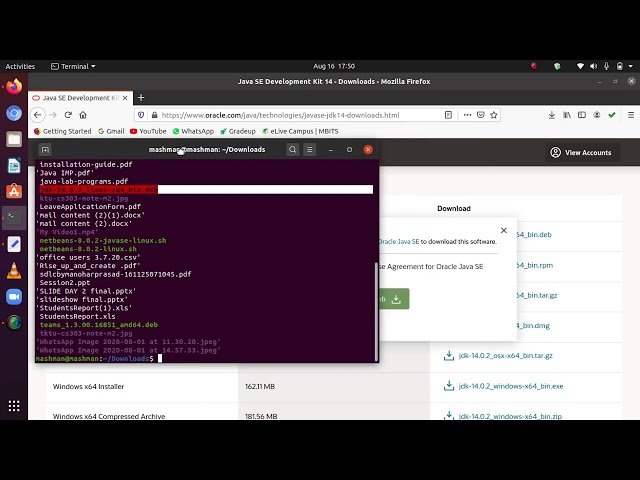Open new Firefox tab

(141, 98)
